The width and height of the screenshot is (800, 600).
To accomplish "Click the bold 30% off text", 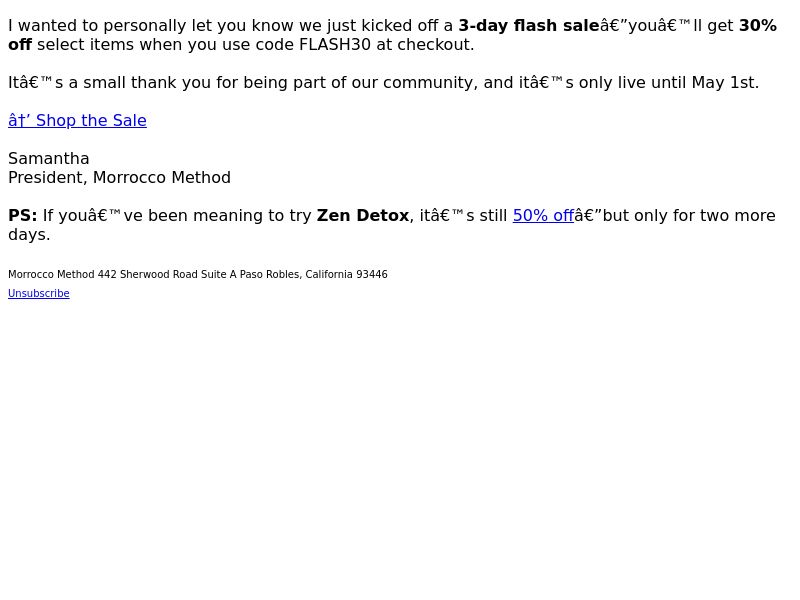I will [758, 26].
